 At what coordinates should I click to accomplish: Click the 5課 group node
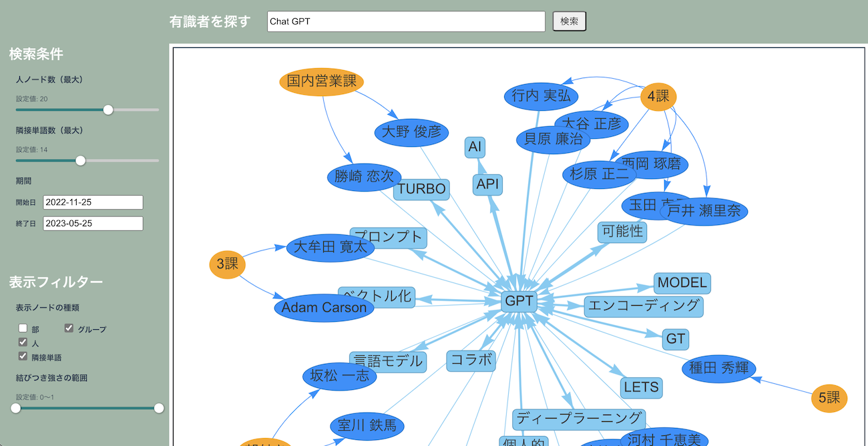(x=829, y=399)
